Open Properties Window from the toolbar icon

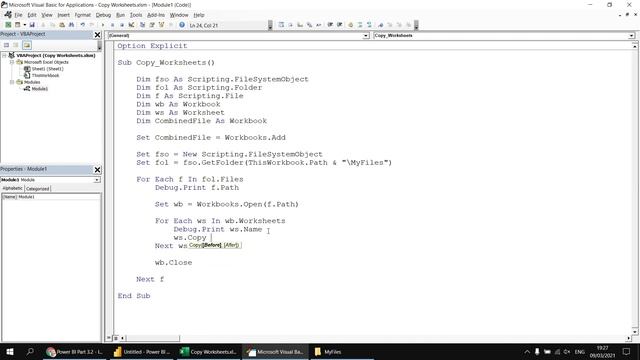(152, 25)
